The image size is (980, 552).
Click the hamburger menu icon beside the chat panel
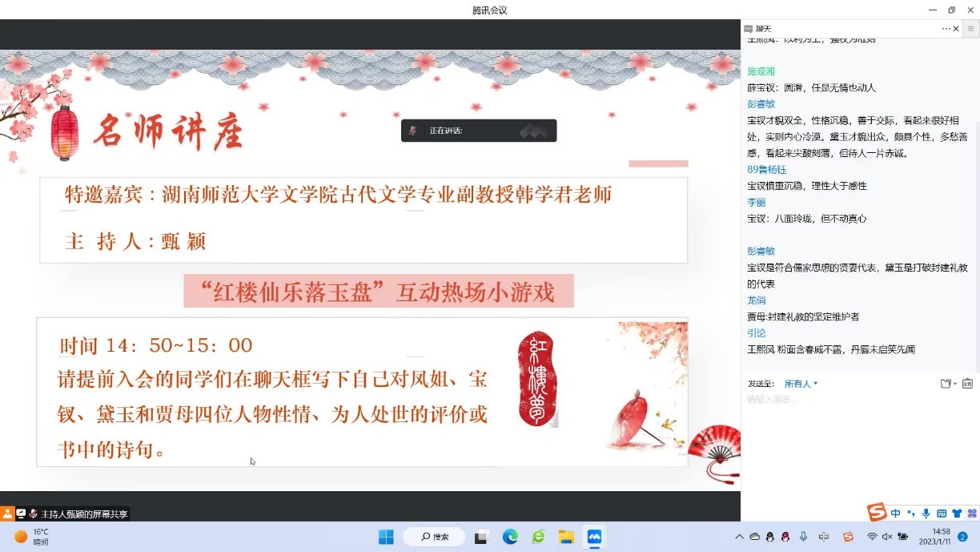[x=970, y=29]
